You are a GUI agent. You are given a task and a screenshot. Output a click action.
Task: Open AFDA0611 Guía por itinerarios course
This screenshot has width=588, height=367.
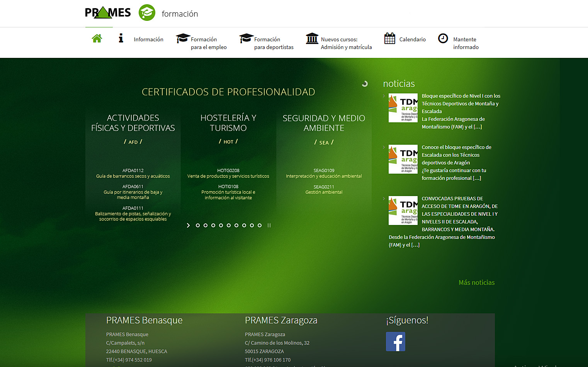pyautogui.click(x=133, y=192)
